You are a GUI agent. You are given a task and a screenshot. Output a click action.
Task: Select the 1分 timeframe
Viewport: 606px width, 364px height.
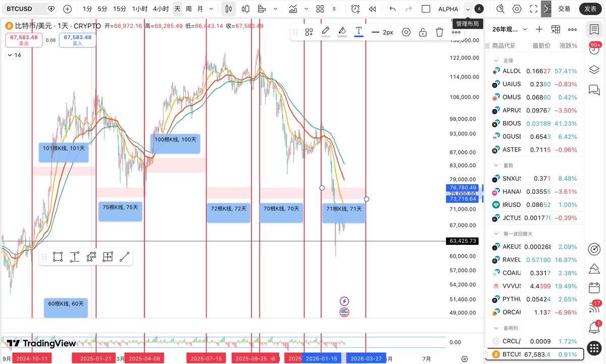[87, 9]
